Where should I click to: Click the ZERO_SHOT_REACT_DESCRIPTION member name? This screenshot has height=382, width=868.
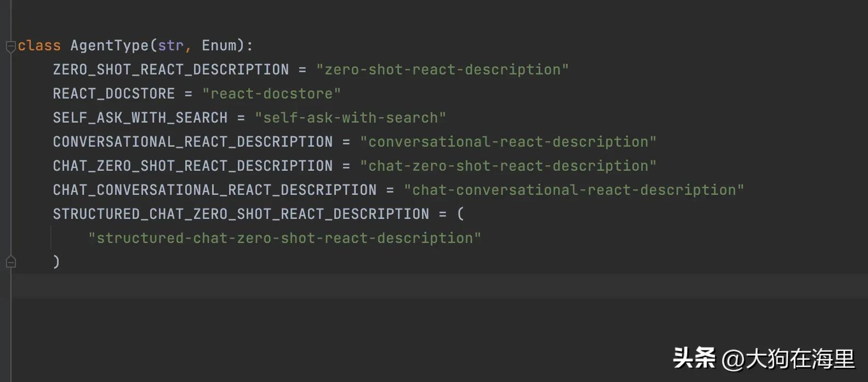[x=170, y=70]
